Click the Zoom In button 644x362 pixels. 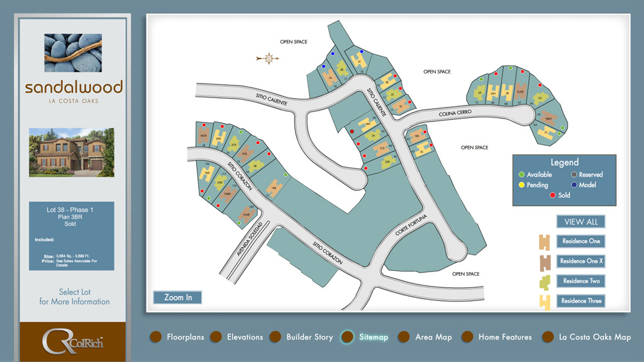[x=177, y=297]
